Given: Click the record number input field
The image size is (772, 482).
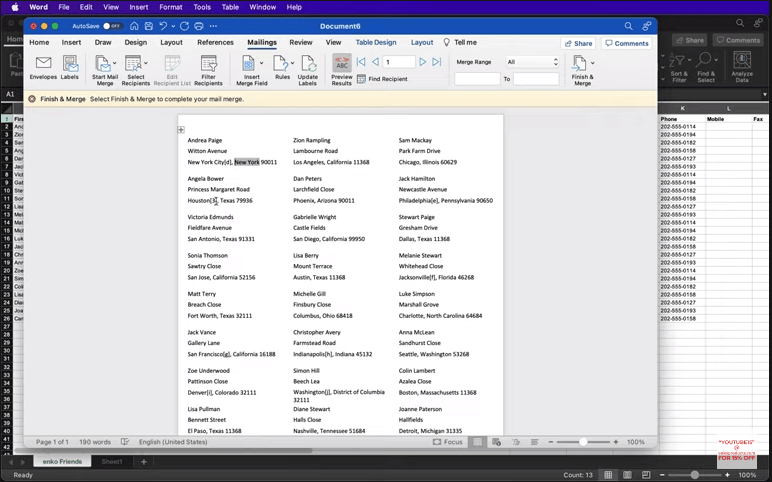Looking at the screenshot, I should [x=398, y=62].
